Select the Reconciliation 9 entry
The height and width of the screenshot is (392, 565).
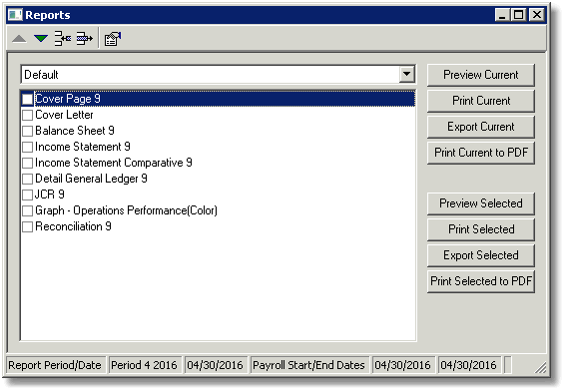click(x=73, y=226)
